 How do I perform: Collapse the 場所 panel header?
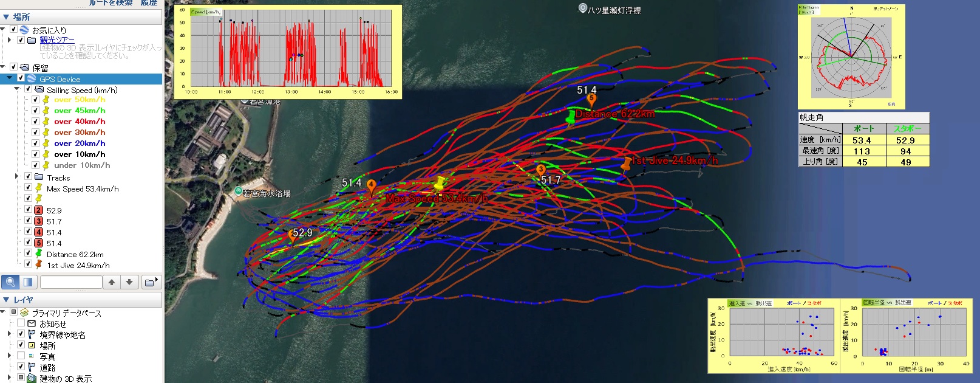click(x=6, y=17)
